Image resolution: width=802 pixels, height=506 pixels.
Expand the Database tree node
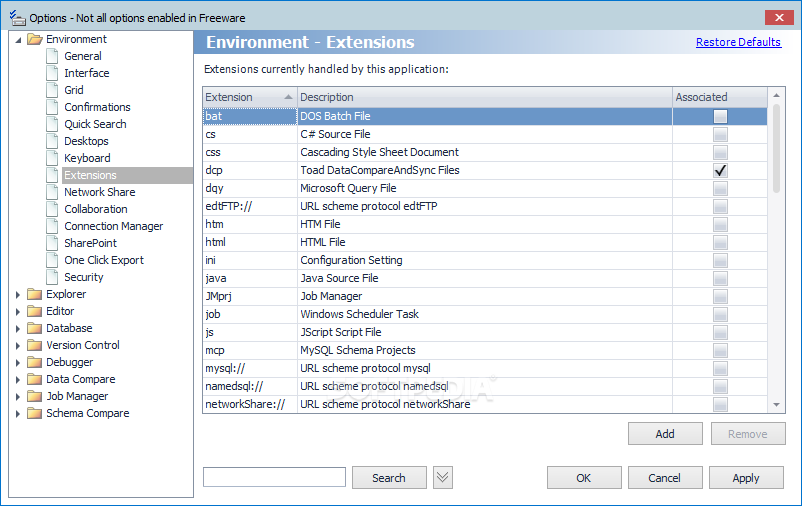(18, 328)
